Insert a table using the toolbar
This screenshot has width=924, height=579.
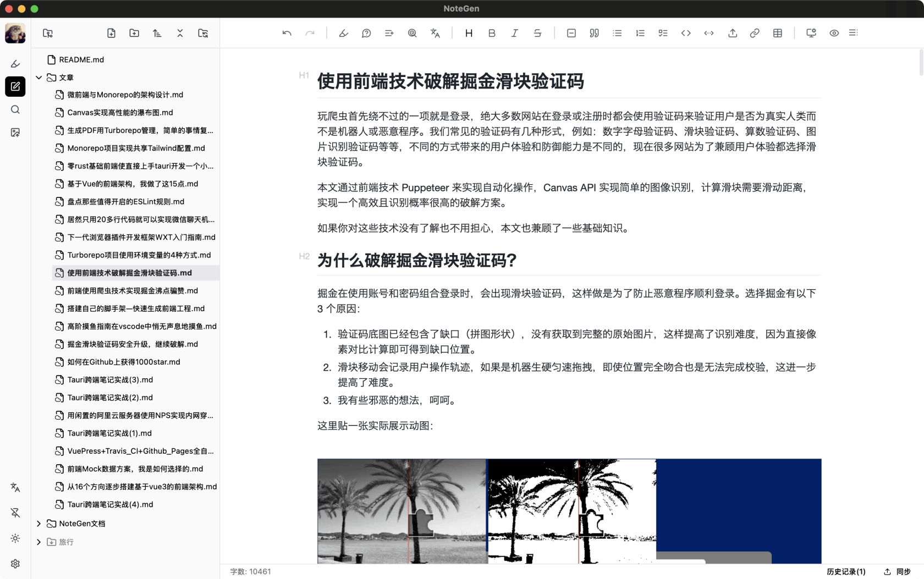point(777,33)
